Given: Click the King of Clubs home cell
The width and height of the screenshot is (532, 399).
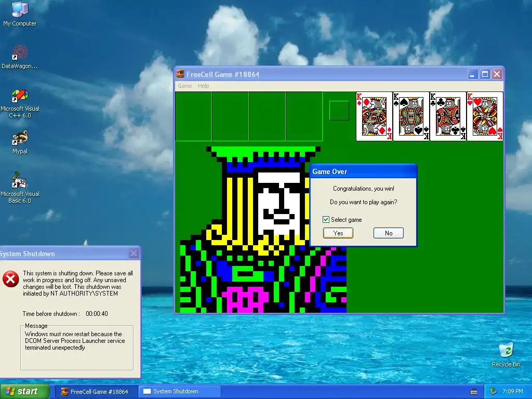Looking at the screenshot, I should pyautogui.click(x=448, y=116).
